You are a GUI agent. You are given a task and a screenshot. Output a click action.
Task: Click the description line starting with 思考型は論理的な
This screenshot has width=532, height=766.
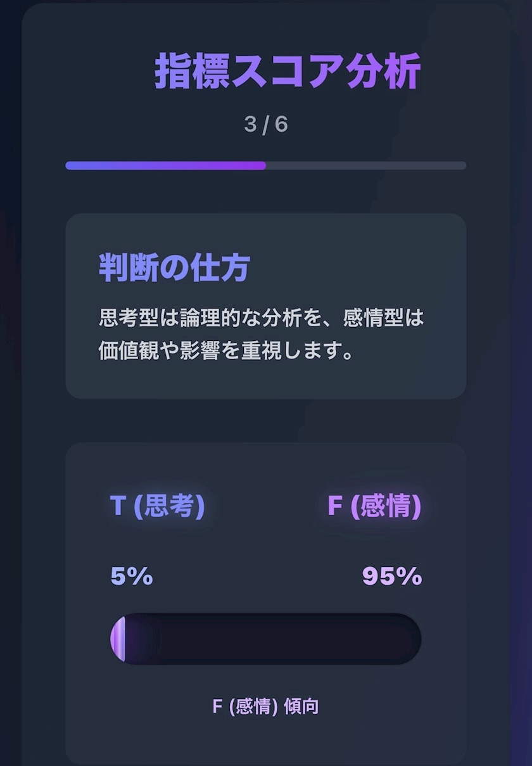pyautogui.click(x=261, y=317)
